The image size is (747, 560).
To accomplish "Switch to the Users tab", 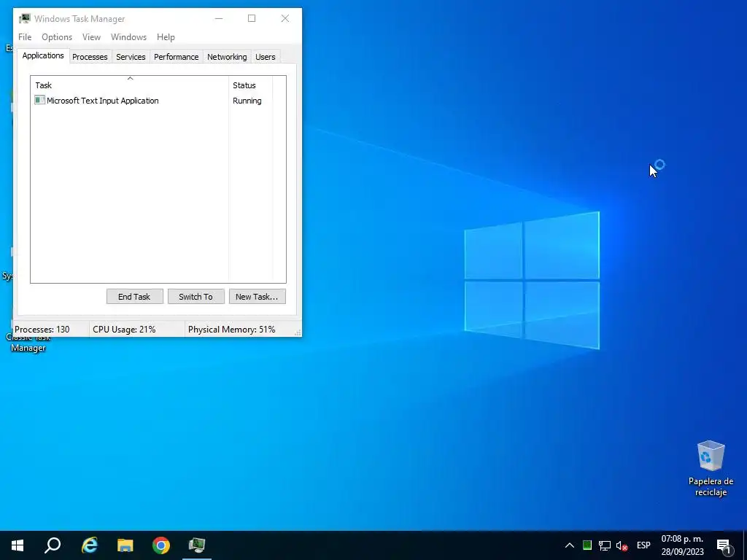I will point(266,57).
